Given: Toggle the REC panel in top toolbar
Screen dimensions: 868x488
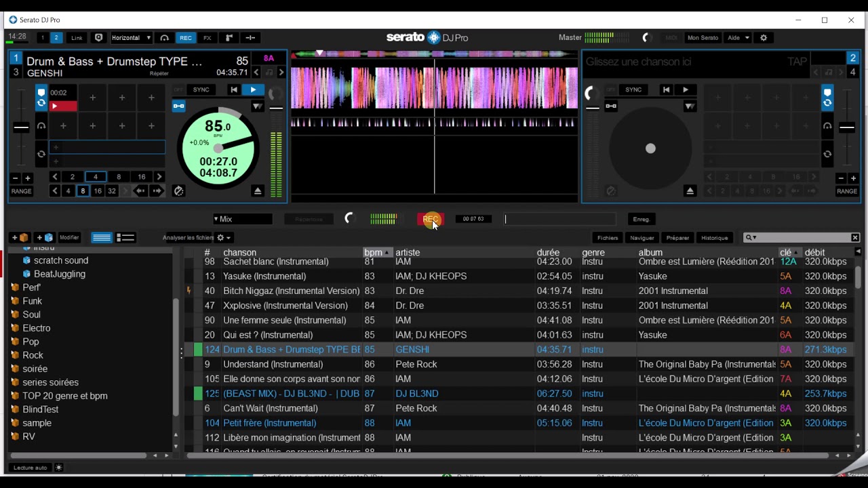Looking at the screenshot, I should 185,38.
